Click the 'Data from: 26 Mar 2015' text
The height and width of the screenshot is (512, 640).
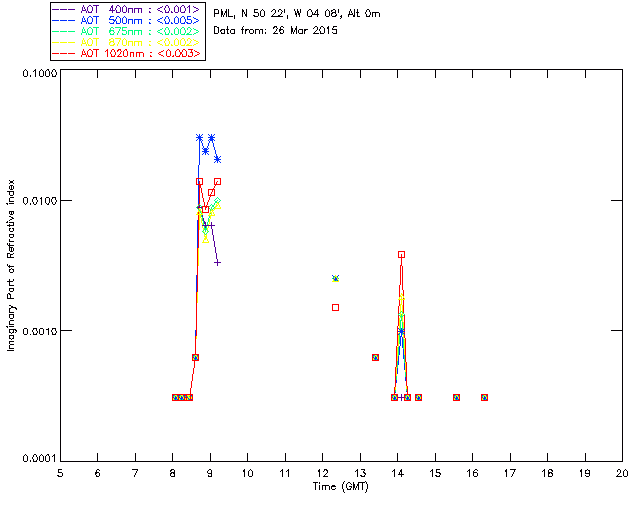point(276,31)
